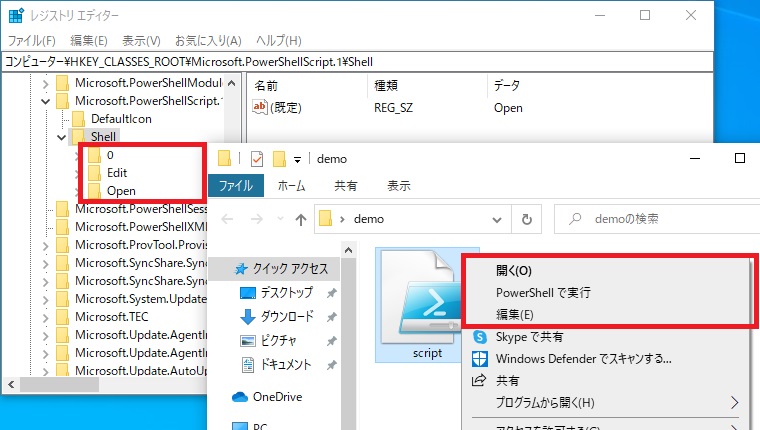Click the Microsoft.TEC folder icon
760x430 pixels.
click(x=62, y=317)
